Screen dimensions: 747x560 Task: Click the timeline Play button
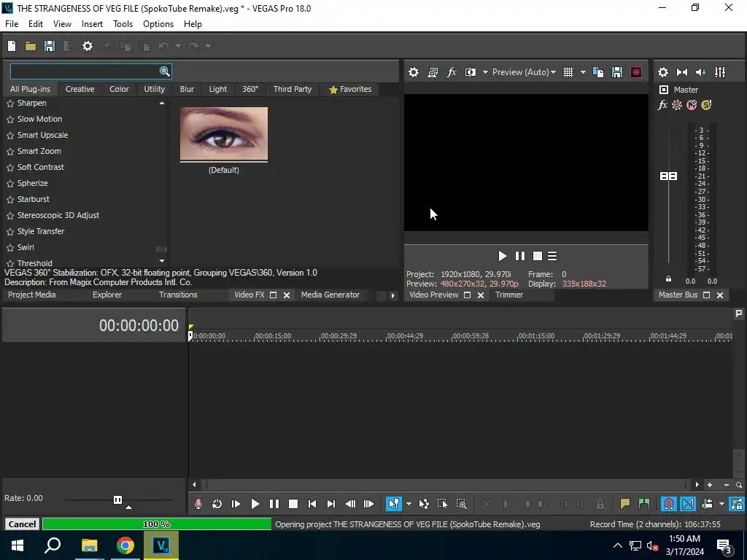255,504
